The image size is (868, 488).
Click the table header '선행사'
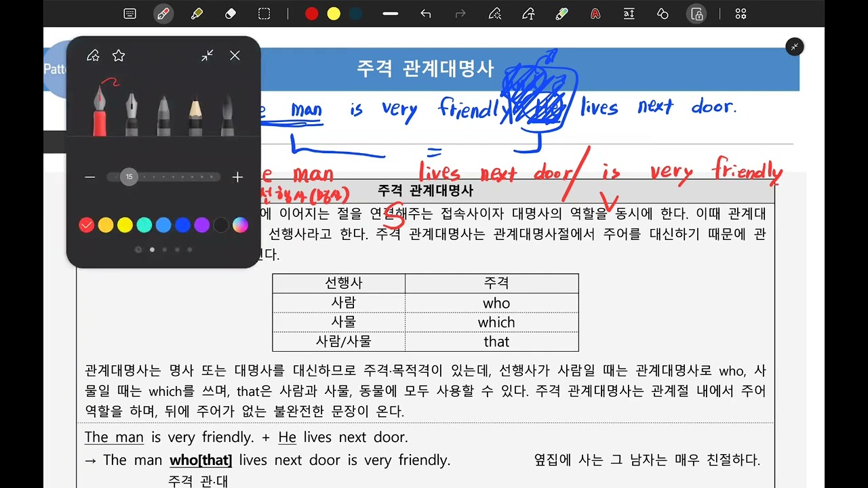click(343, 283)
